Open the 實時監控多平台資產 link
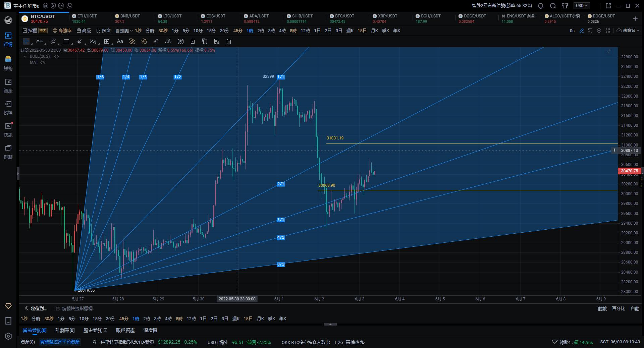This screenshot has width=644, height=348. 60,342
